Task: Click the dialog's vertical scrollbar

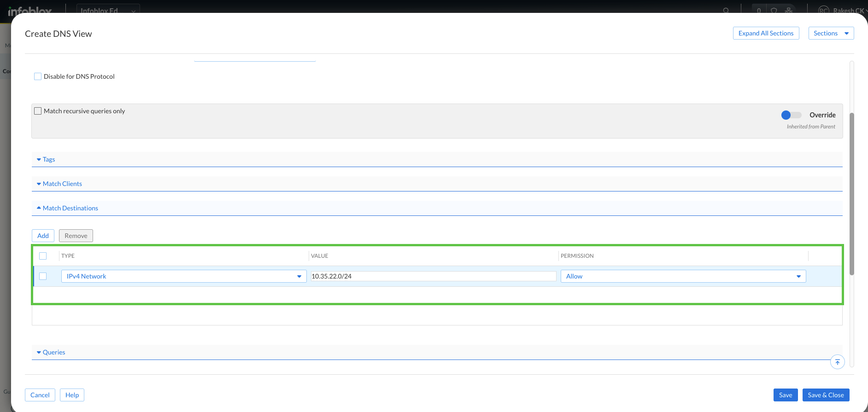Action: click(852, 193)
